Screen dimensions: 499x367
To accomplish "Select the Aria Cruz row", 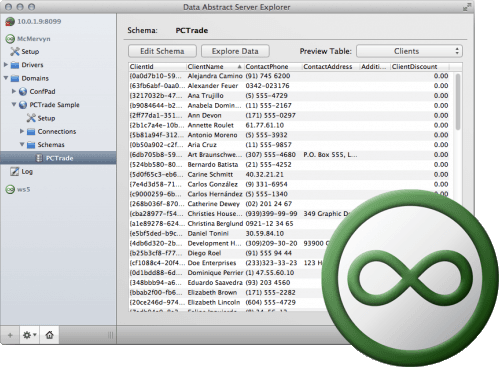I will click(x=289, y=145).
